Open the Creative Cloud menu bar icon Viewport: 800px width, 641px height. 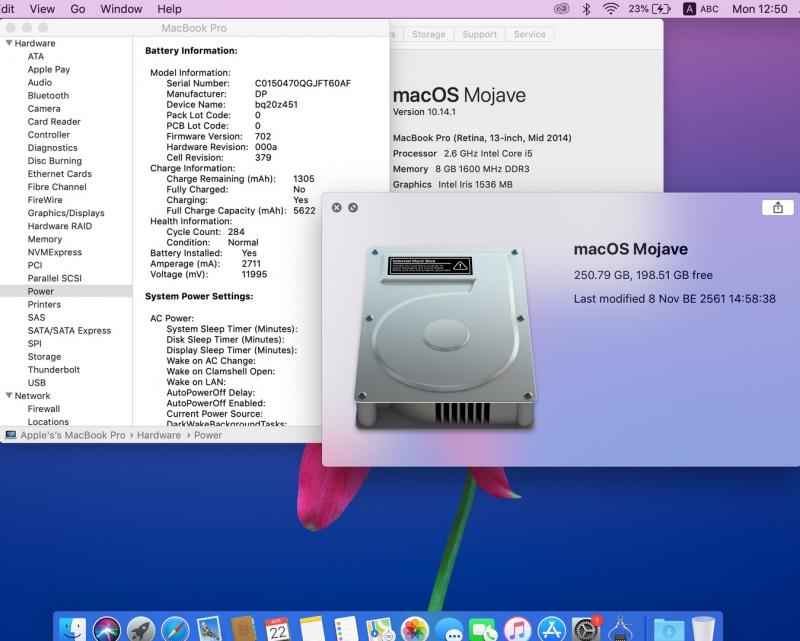562,9
